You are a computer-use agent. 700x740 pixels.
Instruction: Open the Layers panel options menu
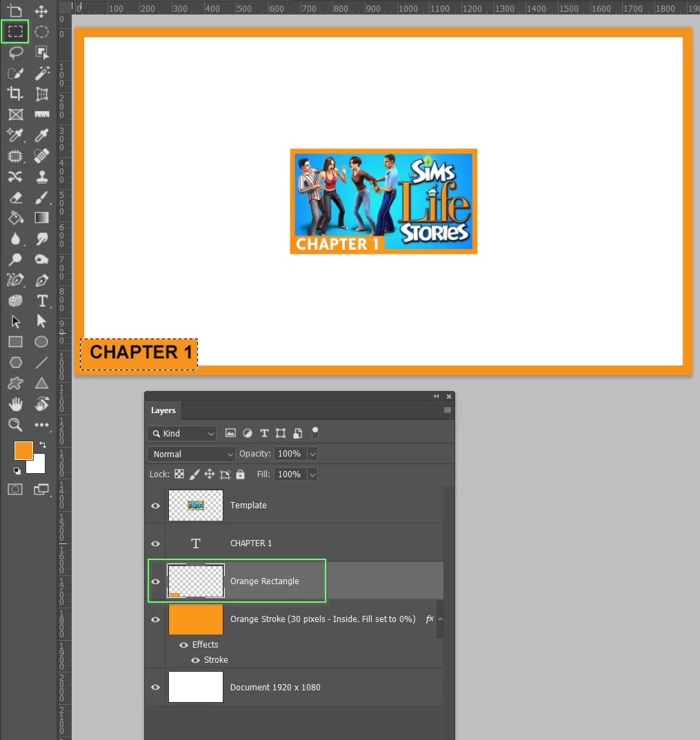[448, 410]
